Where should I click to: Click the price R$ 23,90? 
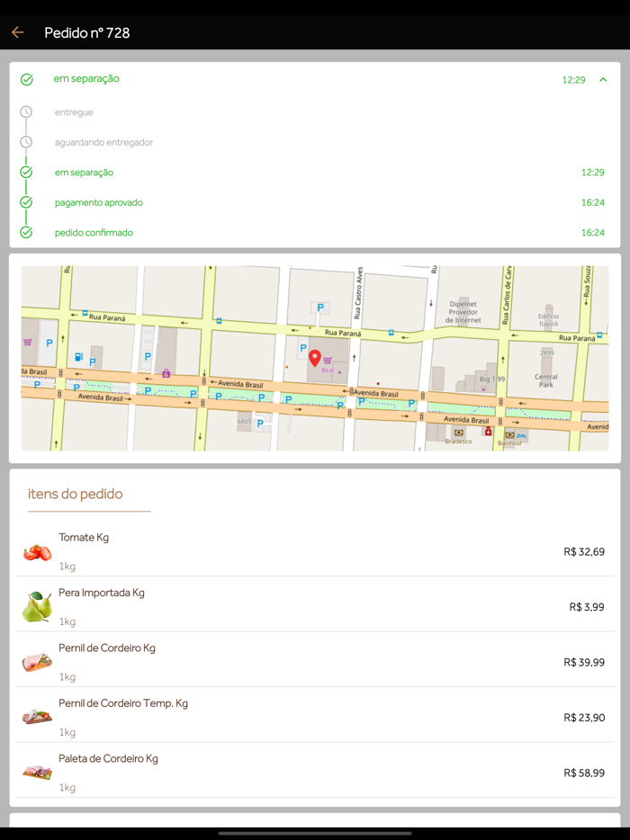tap(584, 718)
